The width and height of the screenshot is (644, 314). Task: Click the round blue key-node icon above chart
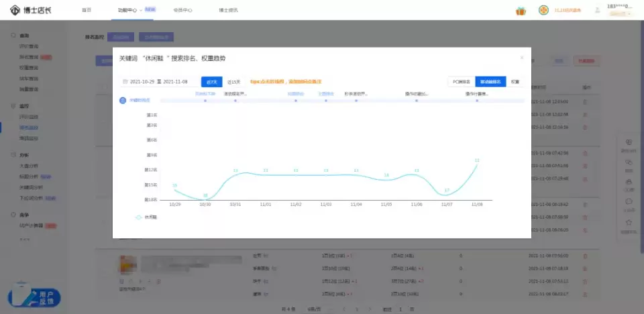tap(123, 100)
